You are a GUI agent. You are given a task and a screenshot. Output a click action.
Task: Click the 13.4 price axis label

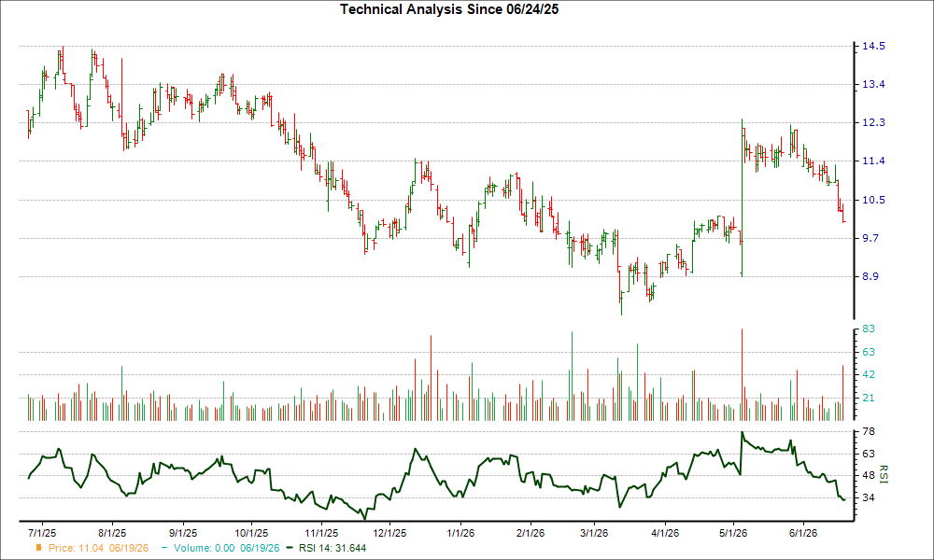tap(873, 85)
